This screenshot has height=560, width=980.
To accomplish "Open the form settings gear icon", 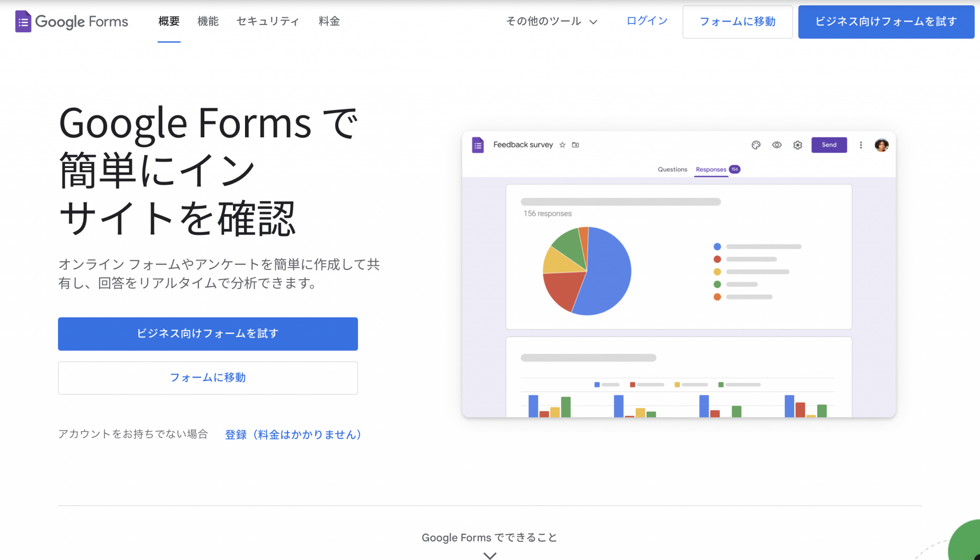I will [x=797, y=145].
